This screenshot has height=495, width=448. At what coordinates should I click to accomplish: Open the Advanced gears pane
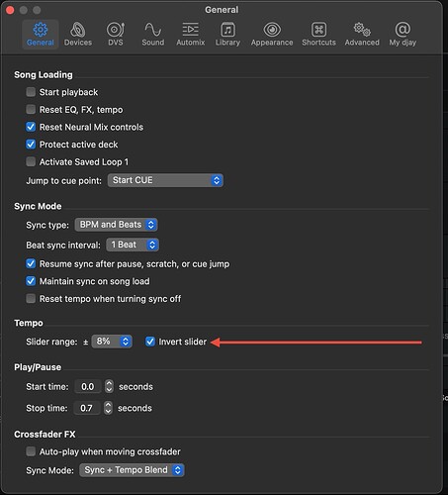coord(362,35)
